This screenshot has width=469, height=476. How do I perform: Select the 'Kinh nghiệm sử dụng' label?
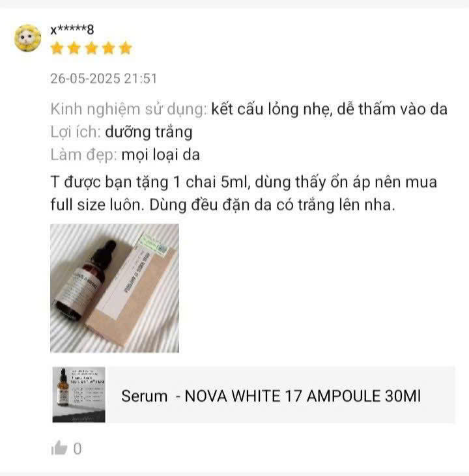[x=129, y=109]
